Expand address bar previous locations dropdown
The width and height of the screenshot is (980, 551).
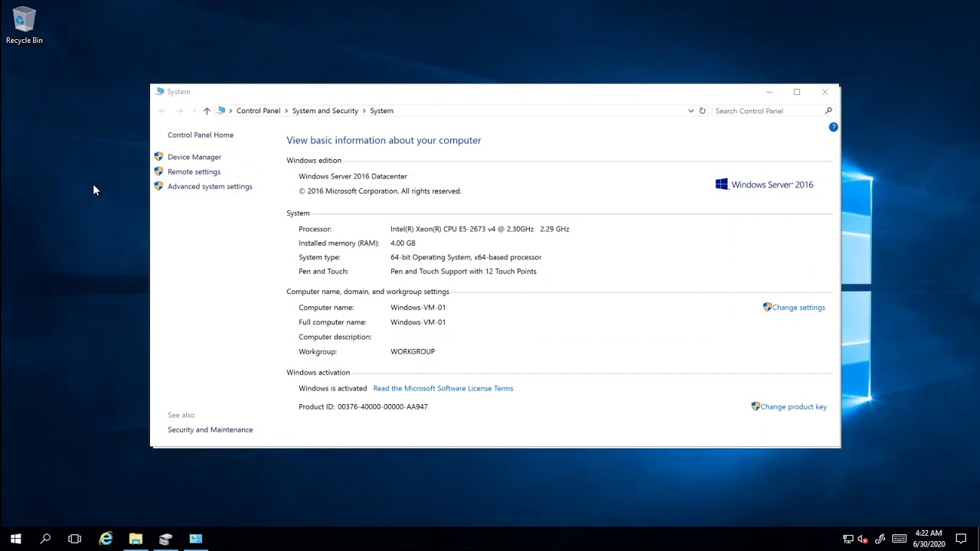pyautogui.click(x=691, y=111)
